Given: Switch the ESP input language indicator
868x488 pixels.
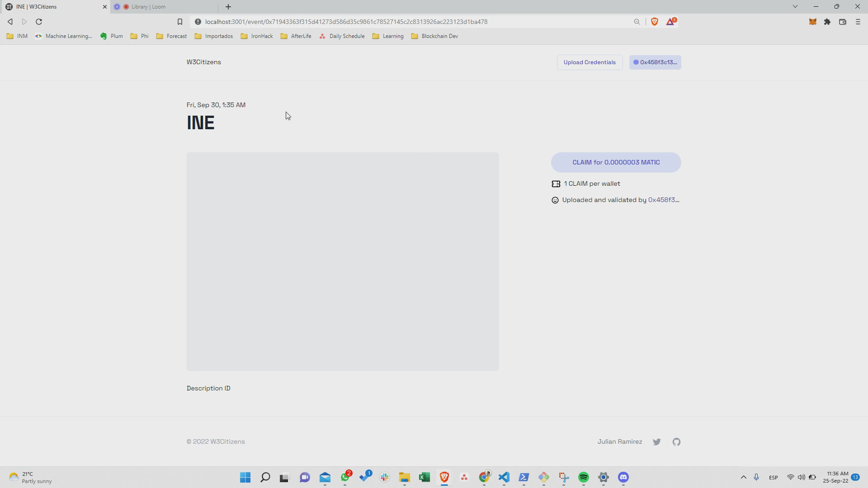Looking at the screenshot, I should [x=774, y=478].
